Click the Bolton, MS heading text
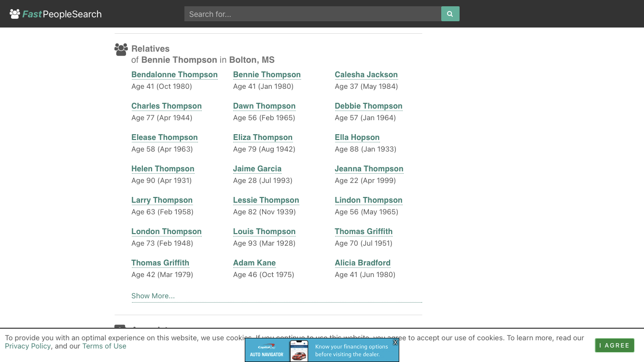This screenshot has width=644, height=362. tap(252, 60)
